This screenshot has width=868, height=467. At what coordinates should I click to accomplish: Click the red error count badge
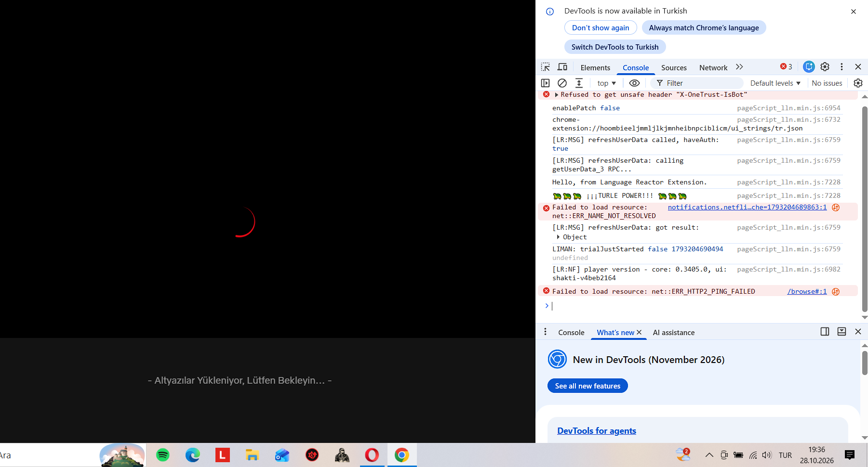(x=786, y=67)
